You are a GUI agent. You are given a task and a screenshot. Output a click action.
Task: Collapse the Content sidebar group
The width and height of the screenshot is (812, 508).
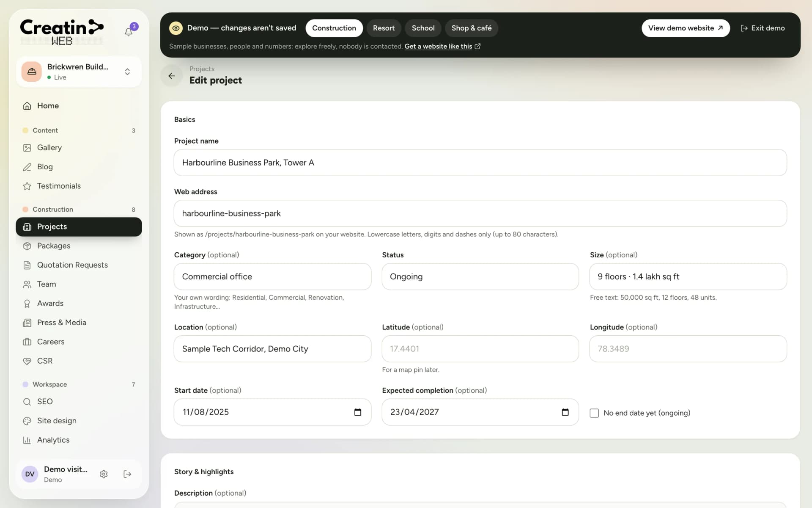coord(79,130)
